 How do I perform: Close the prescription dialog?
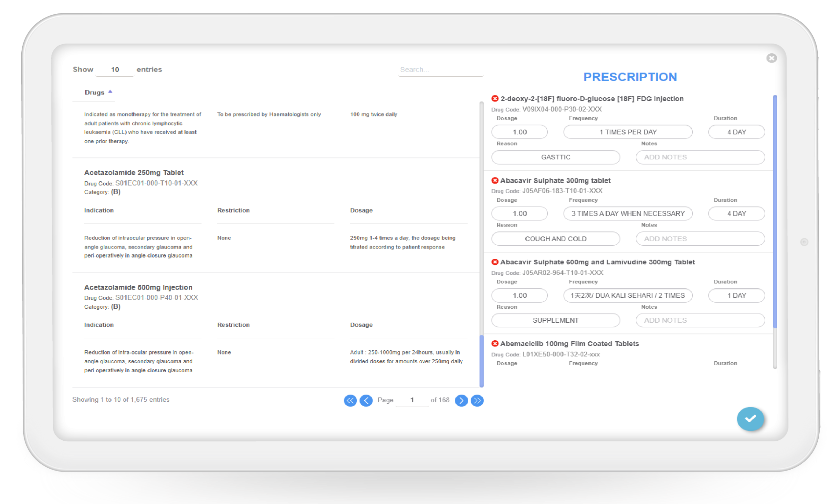click(771, 58)
